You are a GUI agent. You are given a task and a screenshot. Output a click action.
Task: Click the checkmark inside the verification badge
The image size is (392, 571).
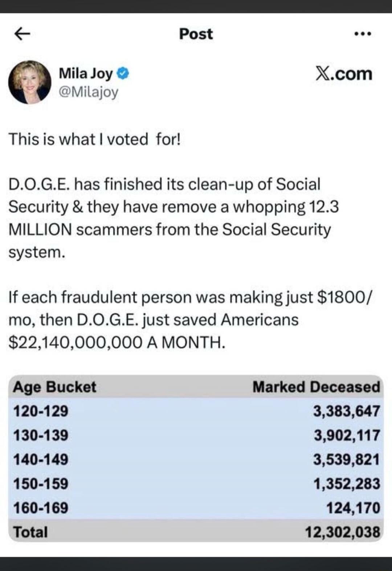pos(123,73)
